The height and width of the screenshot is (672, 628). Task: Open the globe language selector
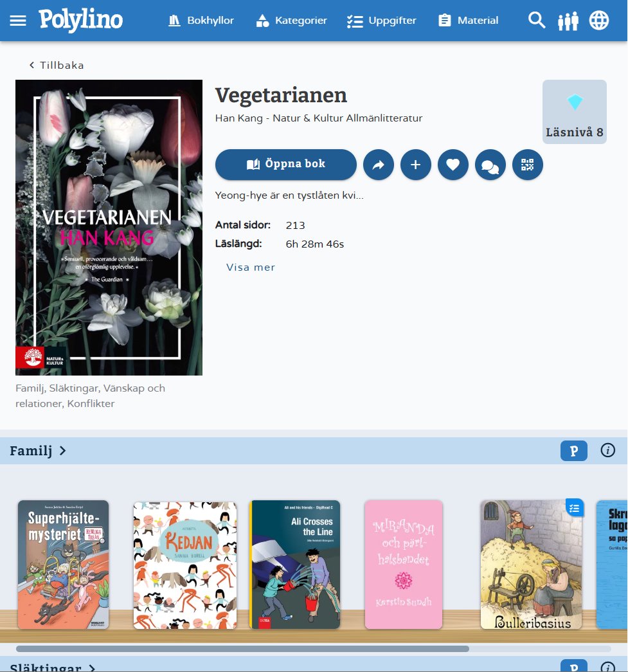click(x=599, y=20)
